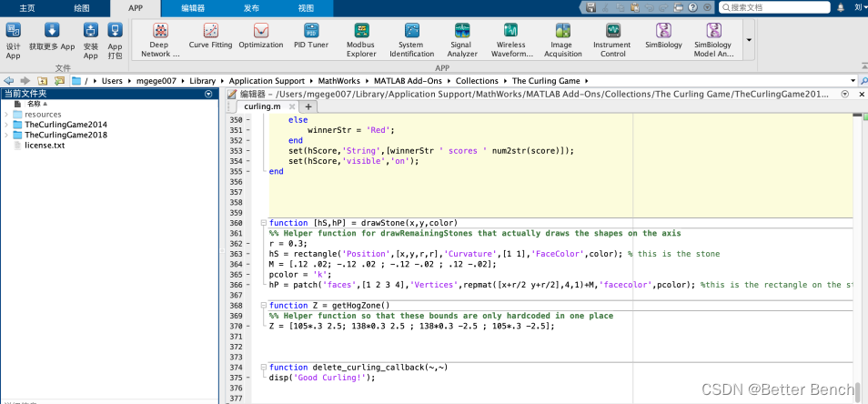Select the curling.m editor tab
The image size is (868, 404).
(x=262, y=106)
